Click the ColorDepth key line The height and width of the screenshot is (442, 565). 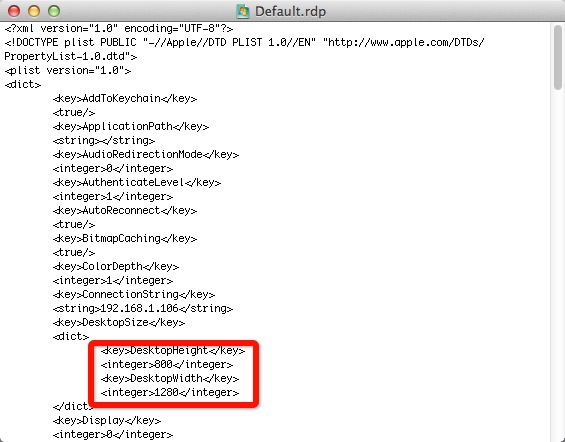point(116,266)
